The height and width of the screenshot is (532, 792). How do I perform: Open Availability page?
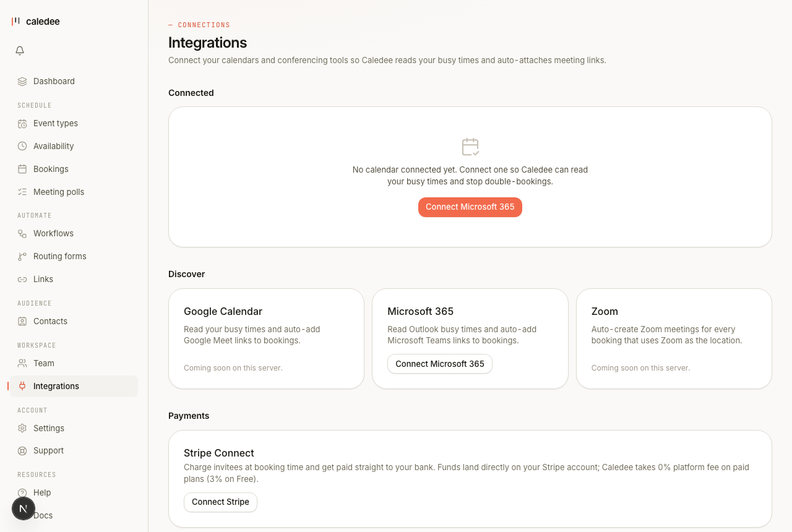(74, 146)
